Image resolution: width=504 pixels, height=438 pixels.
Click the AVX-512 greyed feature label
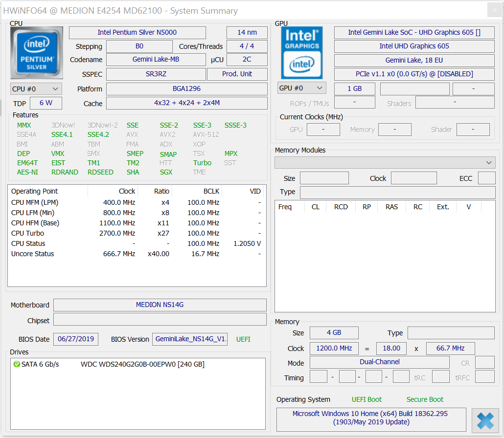click(x=206, y=134)
